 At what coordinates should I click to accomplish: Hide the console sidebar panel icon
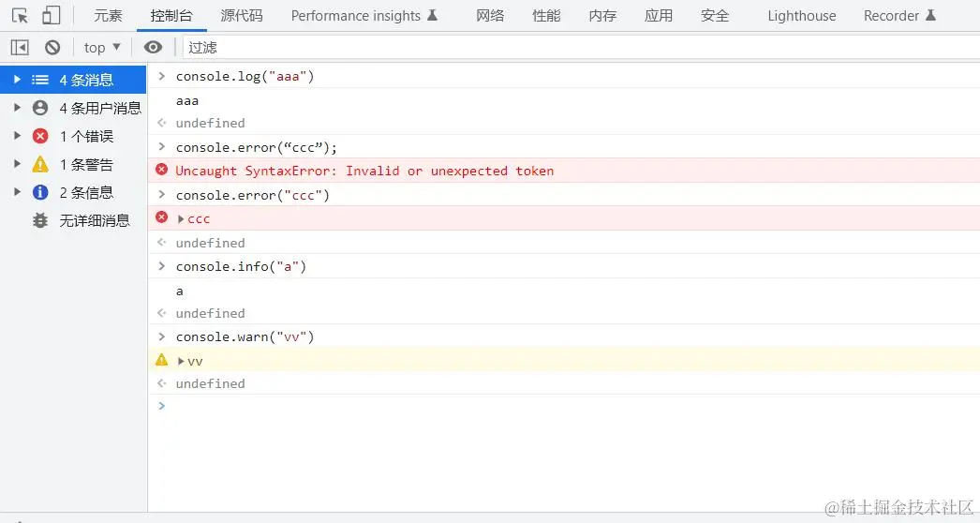click(20, 47)
